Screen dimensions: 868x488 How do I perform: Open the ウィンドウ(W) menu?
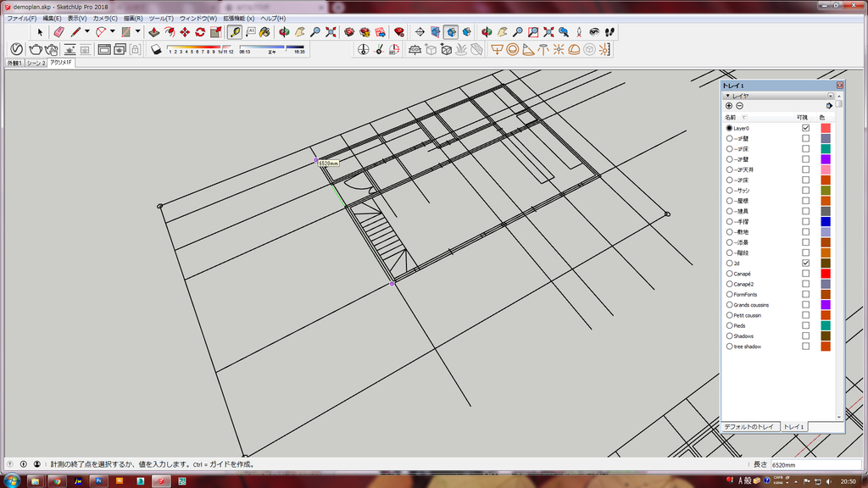click(x=198, y=19)
